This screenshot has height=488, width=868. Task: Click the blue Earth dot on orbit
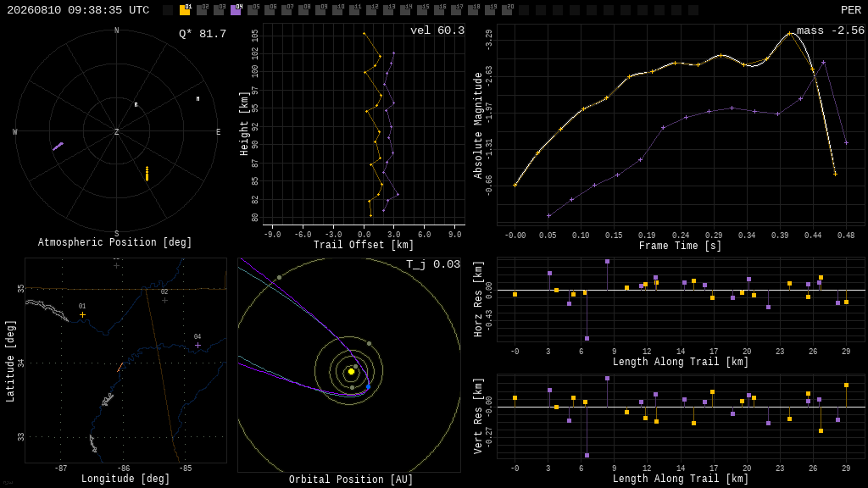coord(368,386)
